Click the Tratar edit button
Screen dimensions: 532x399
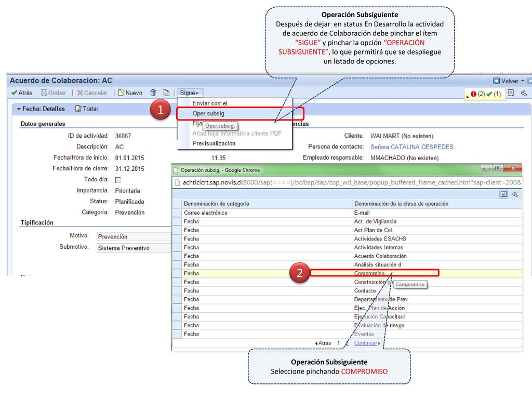87,109
